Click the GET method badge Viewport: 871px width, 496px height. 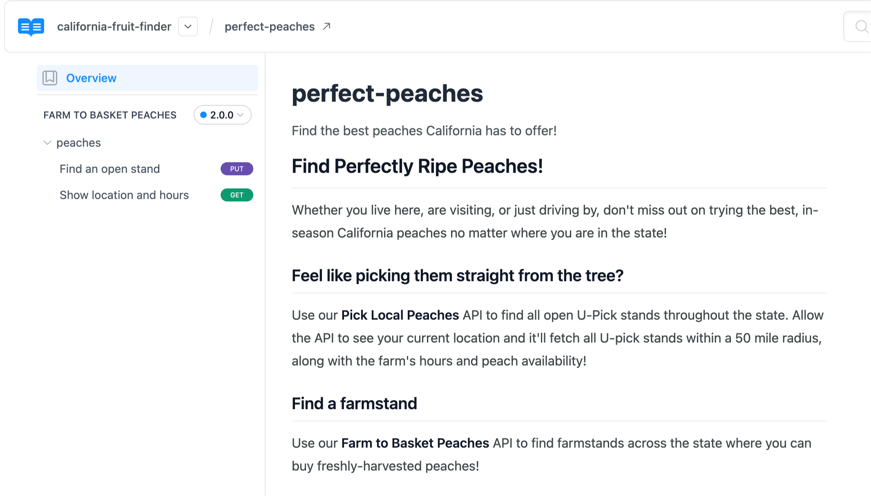[x=236, y=195]
